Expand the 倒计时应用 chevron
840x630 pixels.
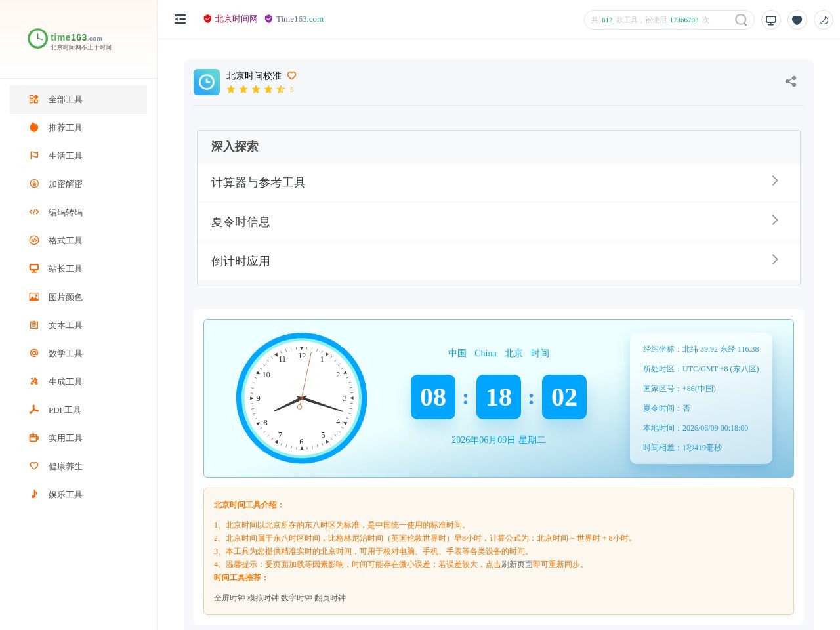click(x=775, y=259)
